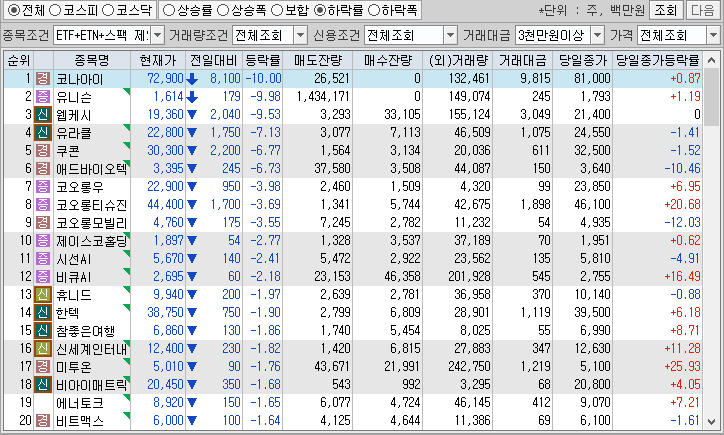Click the 신 badge icon for 유라클
This screenshot has height=435, width=724.
pyautogui.click(x=43, y=133)
